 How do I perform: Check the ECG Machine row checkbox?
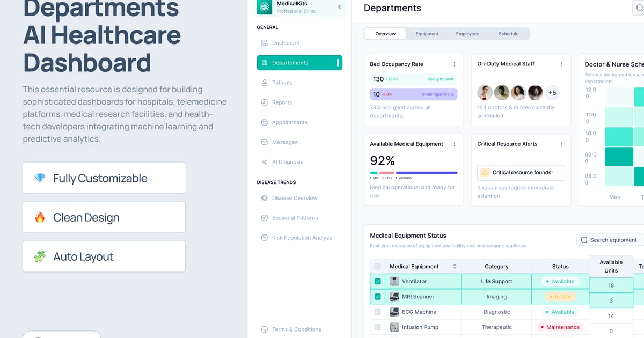[x=377, y=312]
